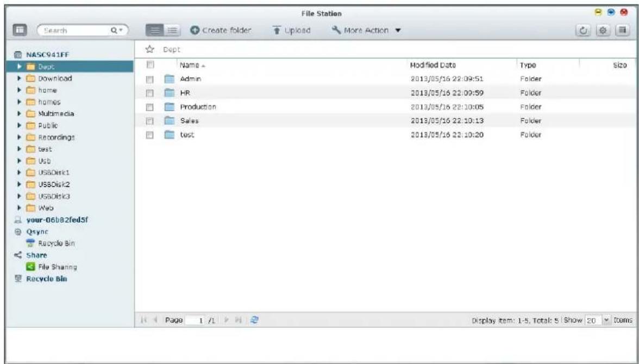Screen dimensions: 639x364
Task: Click the Sales folder icon
Action: coord(169,121)
